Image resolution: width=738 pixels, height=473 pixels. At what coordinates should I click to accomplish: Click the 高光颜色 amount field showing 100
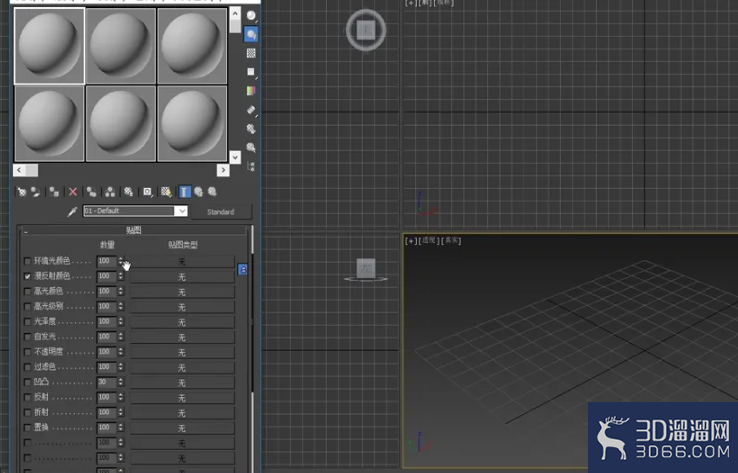tap(107, 291)
